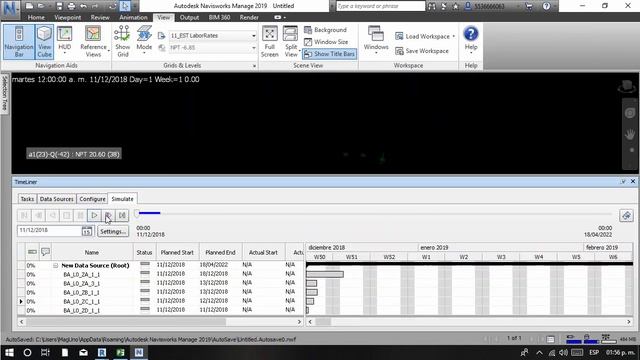This screenshot has height=360, width=640.
Task: Jump to the end of simulation
Action: [122, 215]
